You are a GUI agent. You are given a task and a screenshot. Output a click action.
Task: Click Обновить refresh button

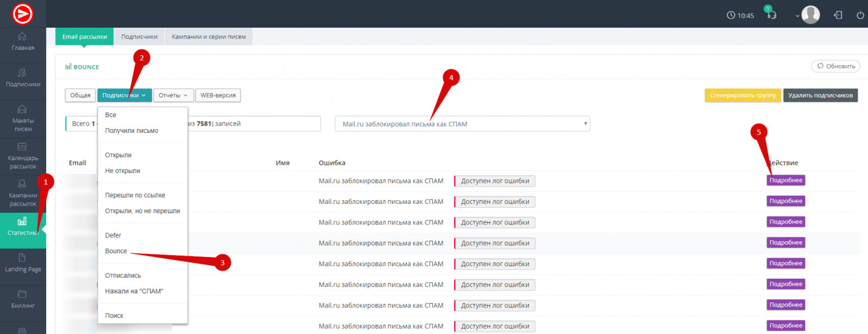835,66
